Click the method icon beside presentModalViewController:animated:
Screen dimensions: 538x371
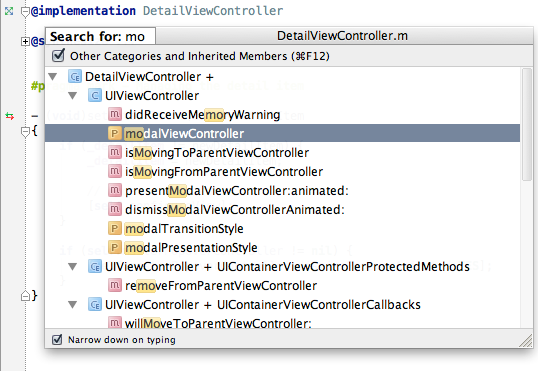click(x=115, y=190)
